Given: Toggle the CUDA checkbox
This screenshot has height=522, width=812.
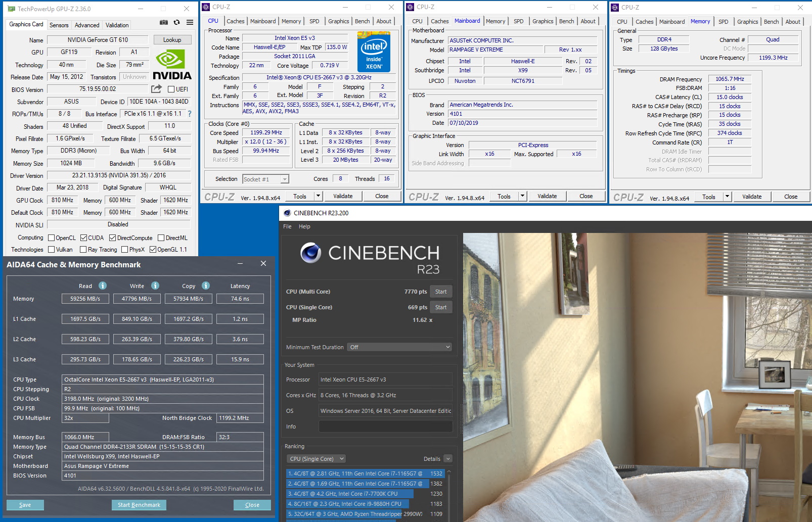Looking at the screenshot, I should (83, 238).
